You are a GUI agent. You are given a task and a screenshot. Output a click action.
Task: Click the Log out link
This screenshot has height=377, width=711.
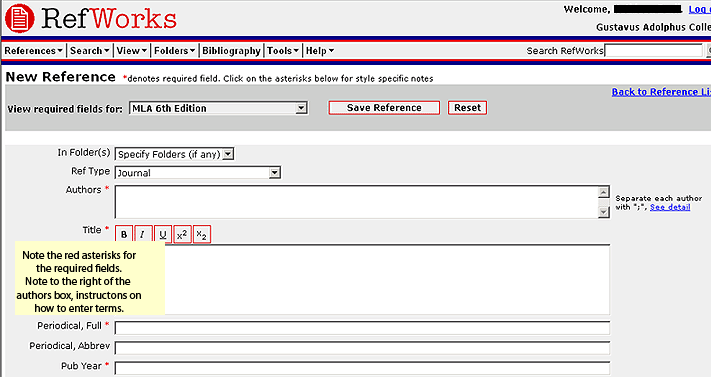point(700,9)
